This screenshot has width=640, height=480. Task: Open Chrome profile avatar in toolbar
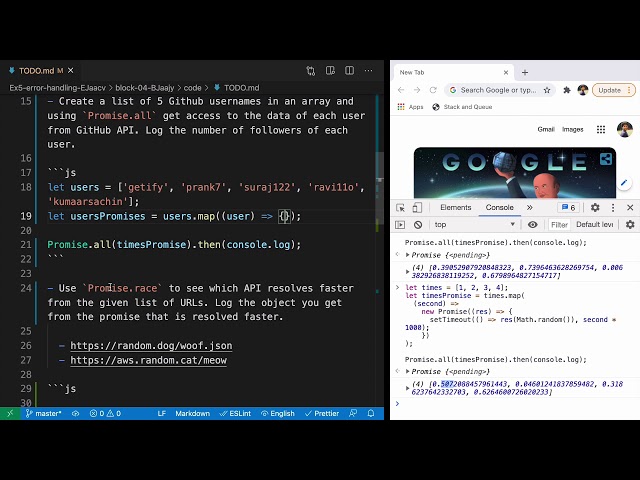click(x=583, y=90)
